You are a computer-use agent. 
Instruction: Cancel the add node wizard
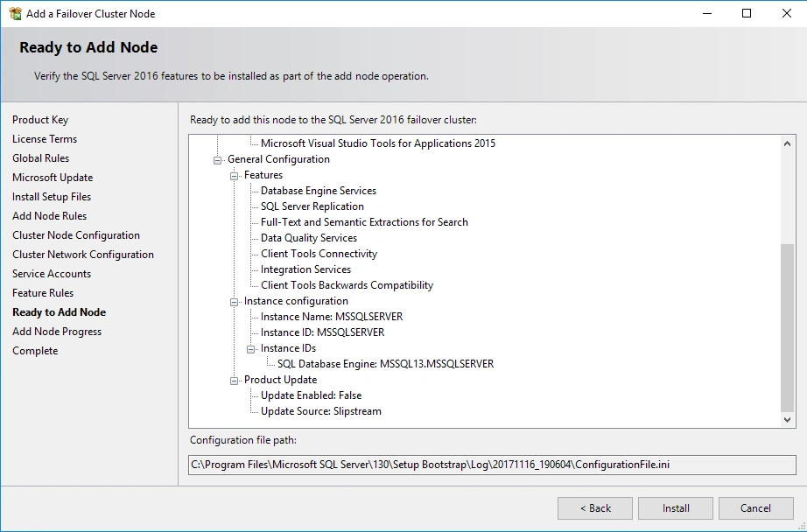click(755, 508)
